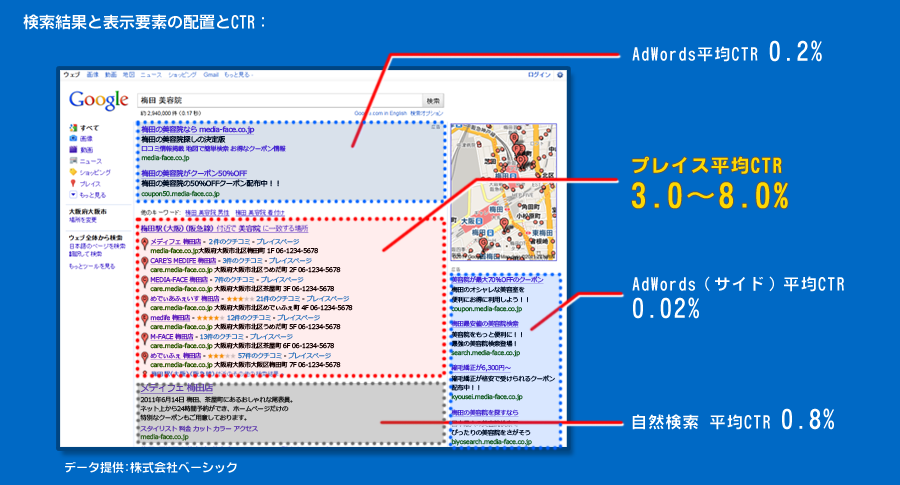
Task: Click map pin E next to medife 梅田店
Action: pos(145,320)
